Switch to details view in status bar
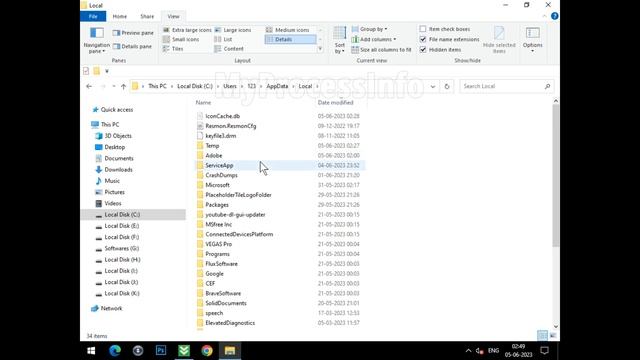 point(542,336)
